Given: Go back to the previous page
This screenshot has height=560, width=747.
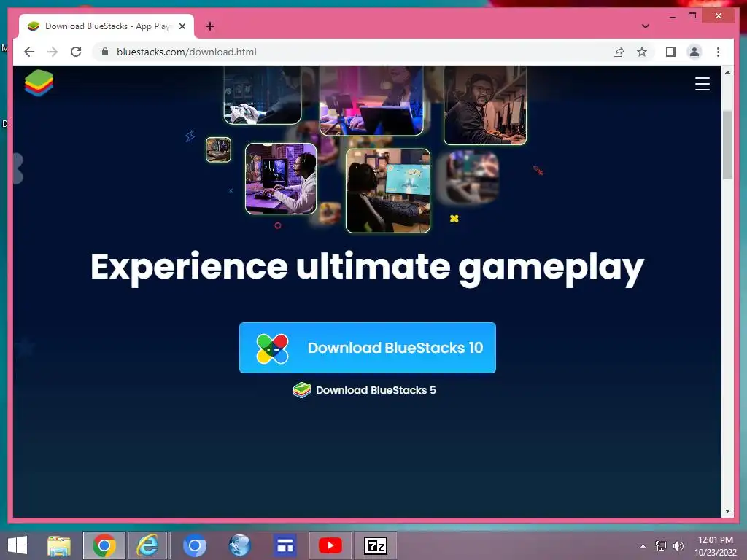Looking at the screenshot, I should click(x=29, y=52).
